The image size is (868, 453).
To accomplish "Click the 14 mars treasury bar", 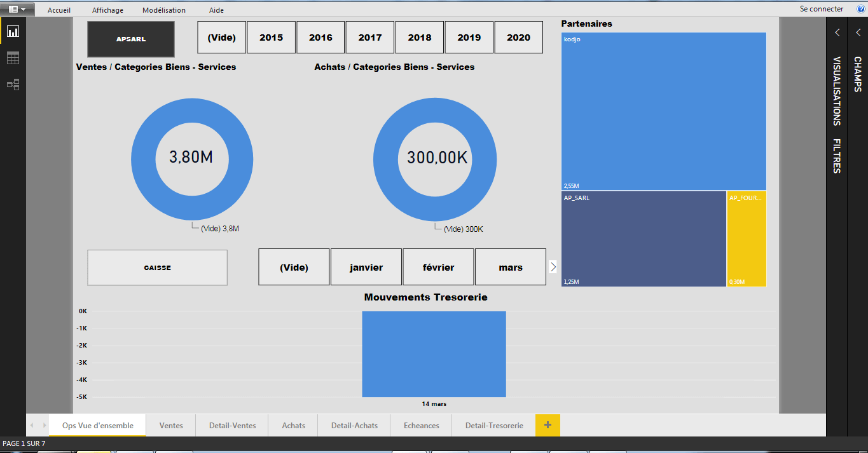I will pyautogui.click(x=434, y=354).
